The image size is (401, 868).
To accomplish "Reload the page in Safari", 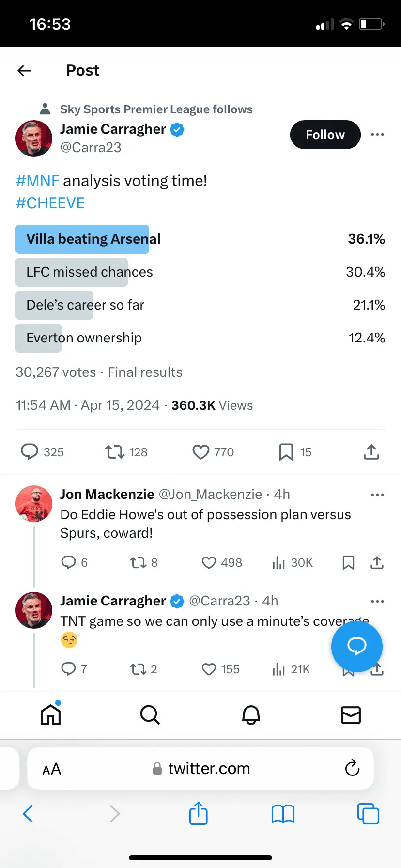I will (352, 768).
